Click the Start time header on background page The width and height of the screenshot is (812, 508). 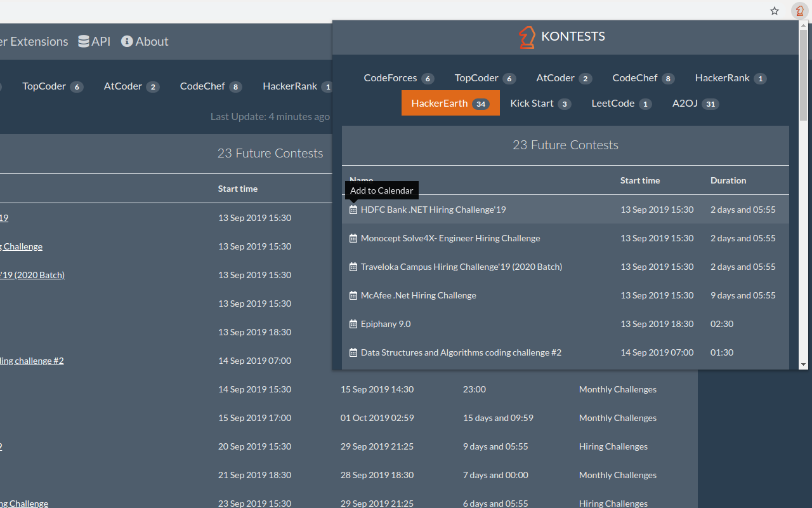pyautogui.click(x=238, y=189)
